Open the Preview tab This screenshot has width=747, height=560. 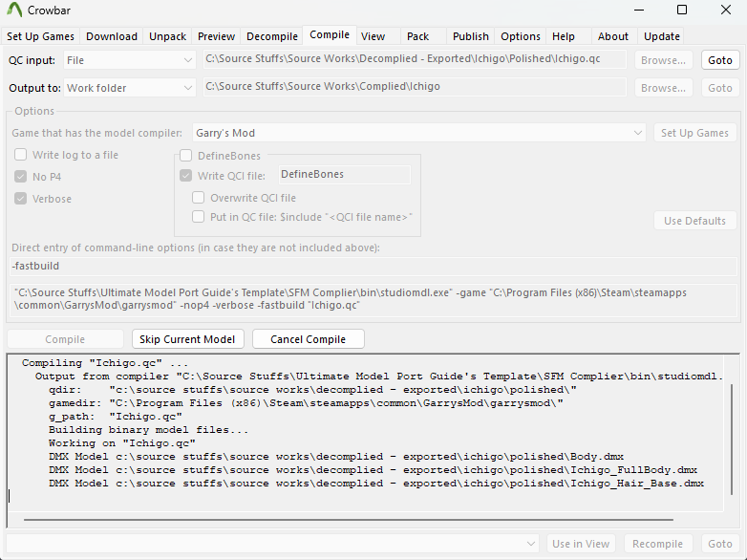[216, 36]
